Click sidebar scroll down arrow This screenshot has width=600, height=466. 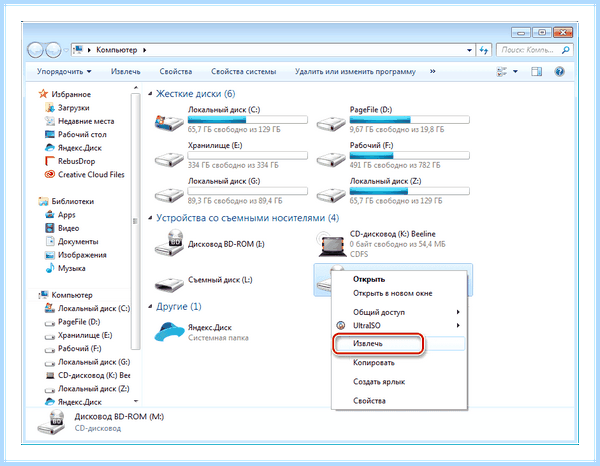click(135, 401)
